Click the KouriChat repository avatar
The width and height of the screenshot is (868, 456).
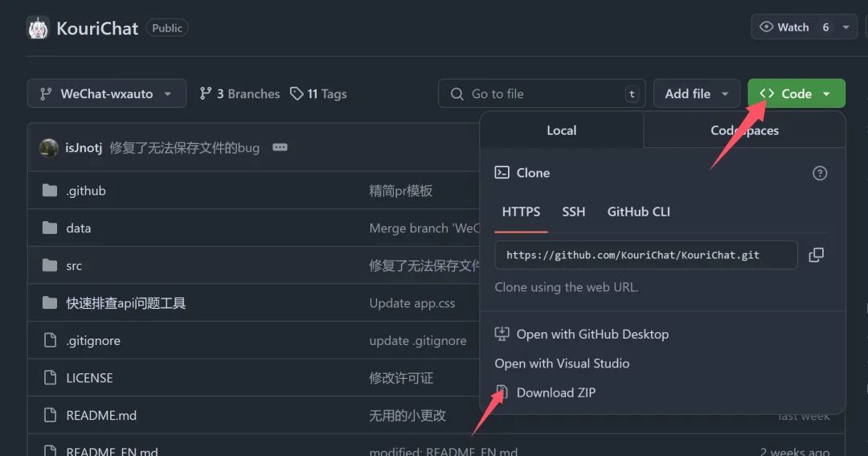coord(39,28)
